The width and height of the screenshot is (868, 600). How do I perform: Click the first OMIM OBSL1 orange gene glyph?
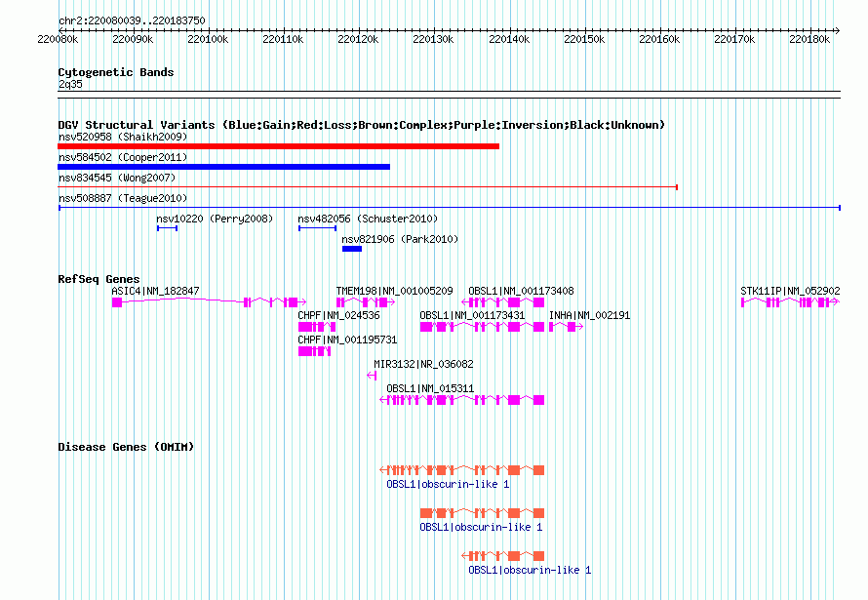[462, 470]
